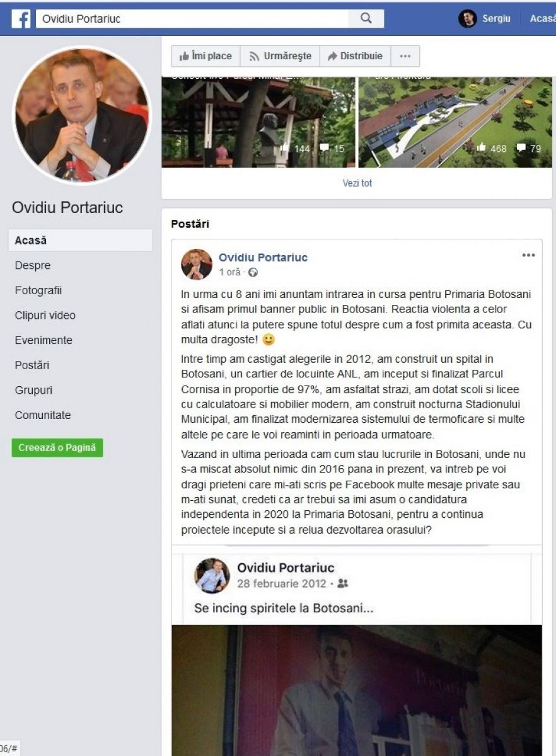
Task: Click the Facebook logo icon
Action: pyautogui.click(x=21, y=19)
